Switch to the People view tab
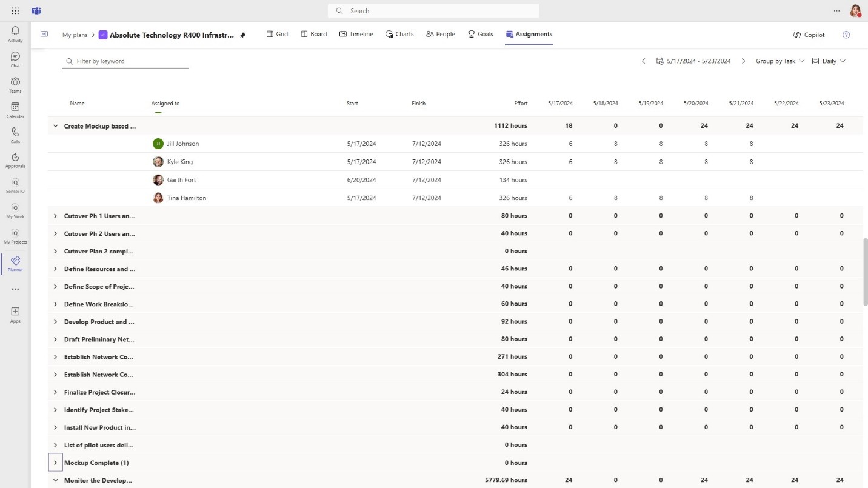This screenshot has width=868, height=488. click(x=441, y=34)
